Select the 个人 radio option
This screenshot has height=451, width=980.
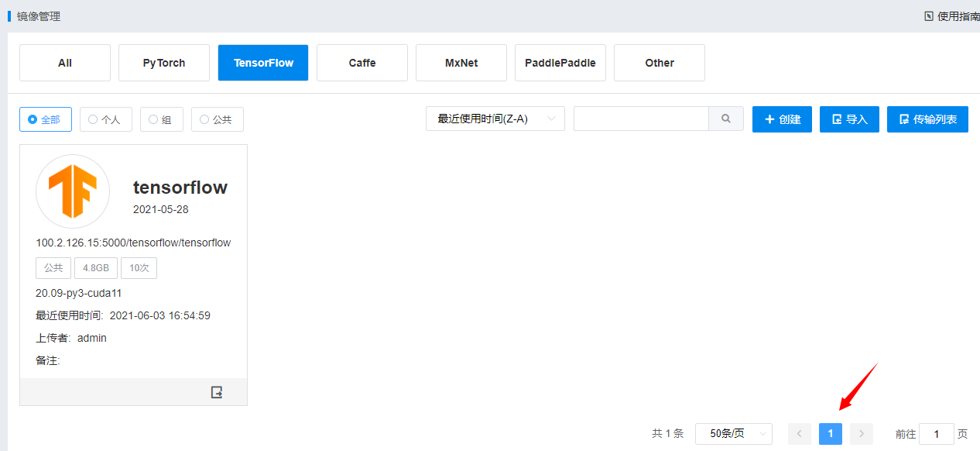(105, 119)
